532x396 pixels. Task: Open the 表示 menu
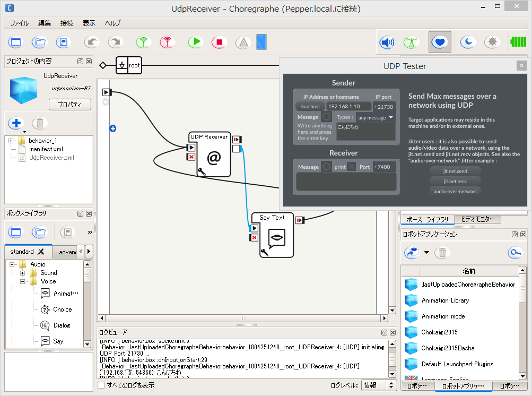tap(89, 23)
